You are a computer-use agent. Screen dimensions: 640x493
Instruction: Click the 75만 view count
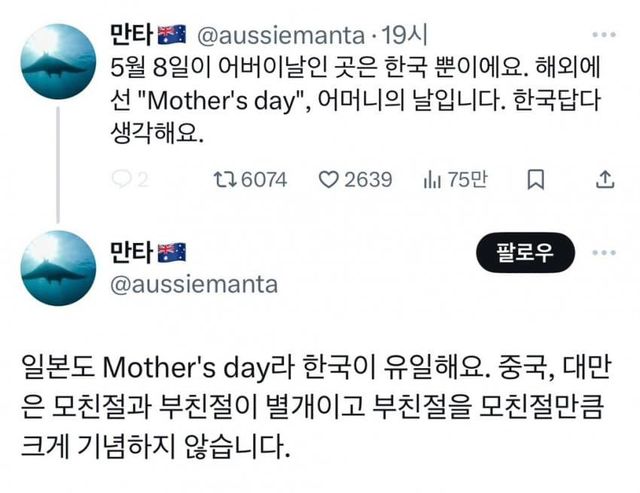(467, 179)
